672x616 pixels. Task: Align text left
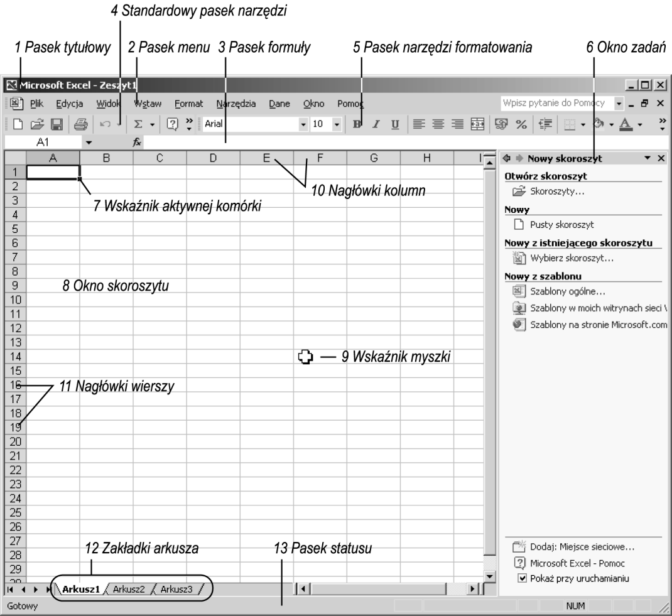pos(419,124)
